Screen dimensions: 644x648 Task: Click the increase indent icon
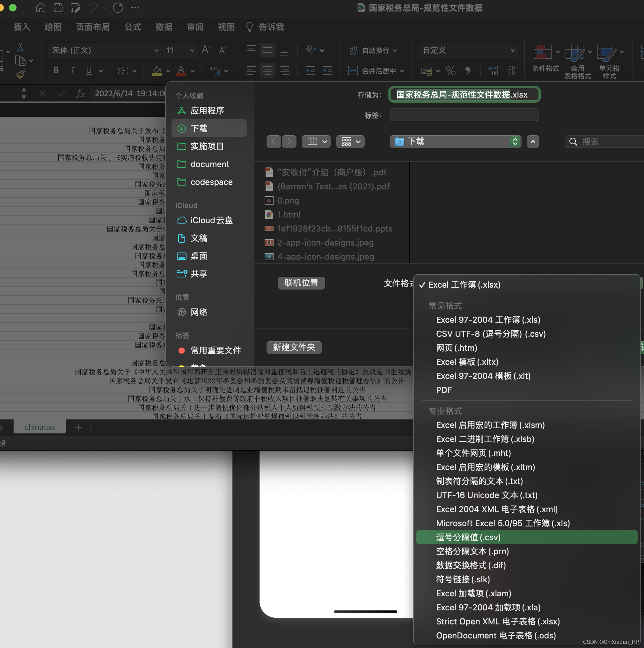pyautogui.click(x=327, y=70)
